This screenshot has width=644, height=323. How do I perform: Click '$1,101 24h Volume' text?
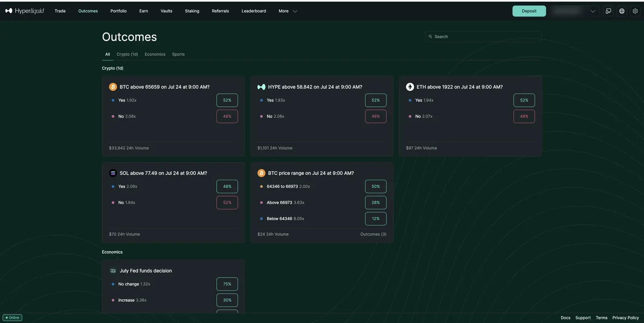point(275,148)
